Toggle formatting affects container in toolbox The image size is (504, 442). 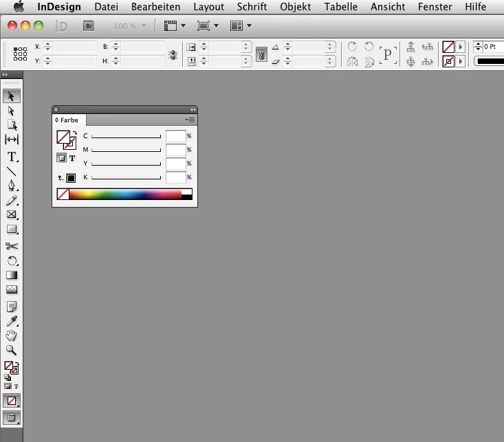(x=8, y=386)
